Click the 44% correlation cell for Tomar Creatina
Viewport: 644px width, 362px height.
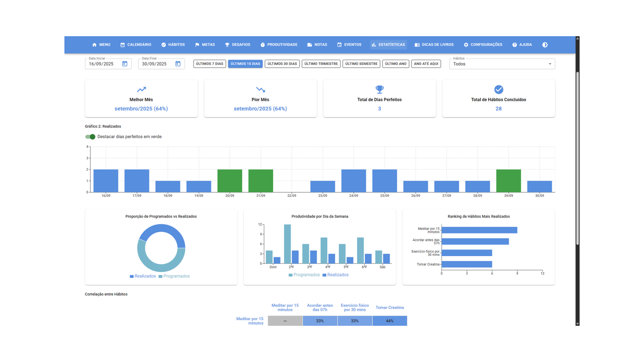coord(390,321)
